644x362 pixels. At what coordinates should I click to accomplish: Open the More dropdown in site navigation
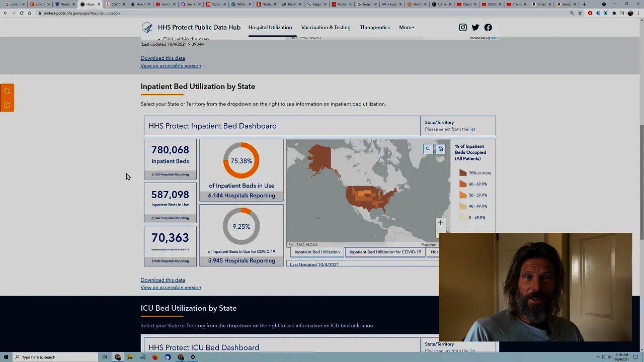point(407,27)
